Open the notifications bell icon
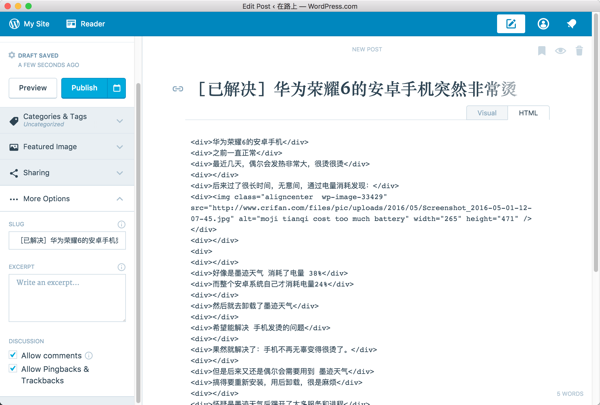 tap(572, 24)
